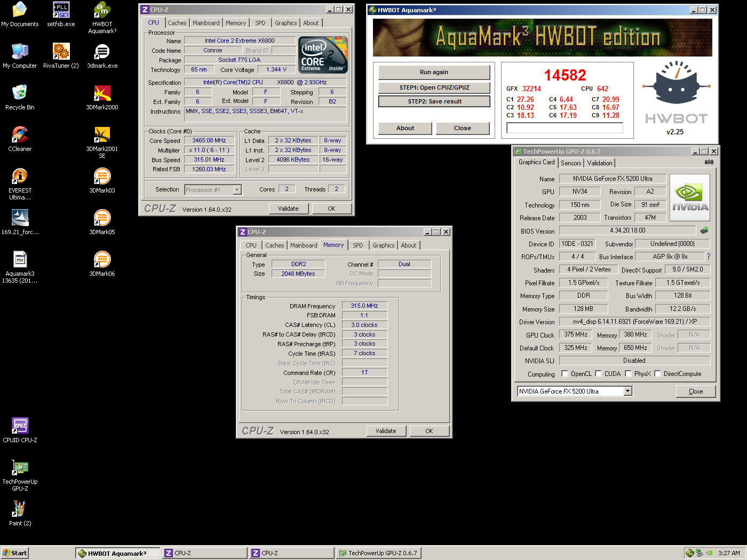The image size is (747, 560).
Task: Click Bus Interface question mark in GPU-Z
Action: (709, 257)
